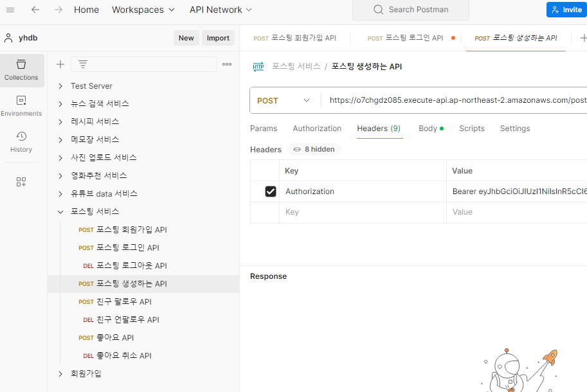Open the configure sidebar apps icon
This screenshot has height=392, width=587.
point(21,182)
